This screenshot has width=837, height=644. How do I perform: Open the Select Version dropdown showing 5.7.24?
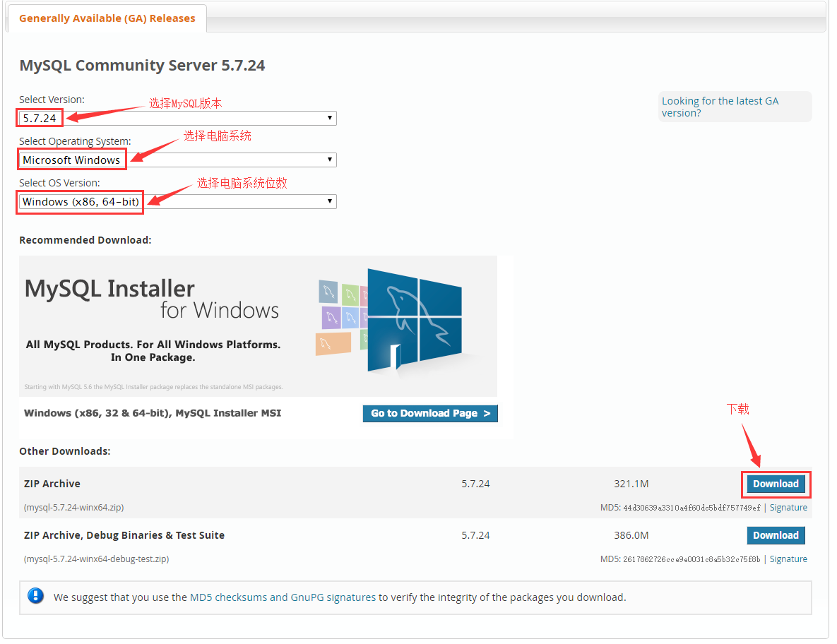(x=178, y=118)
